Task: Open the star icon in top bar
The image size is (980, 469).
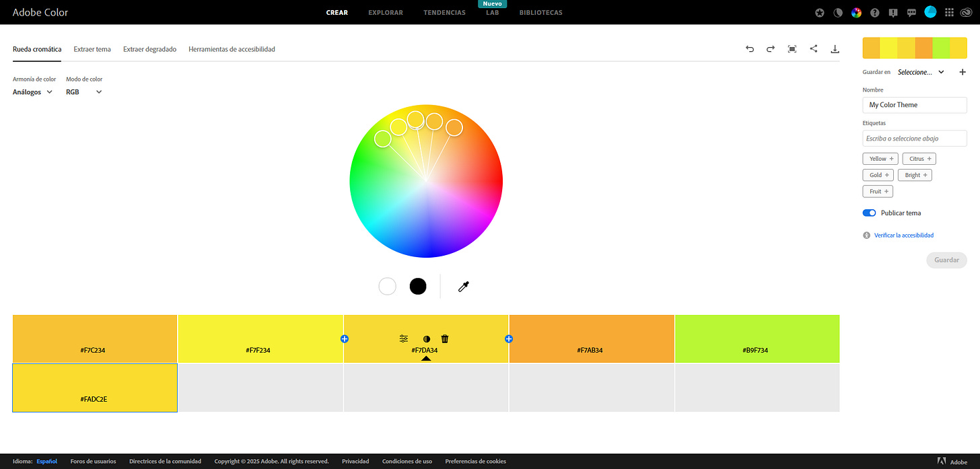Action: (819, 12)
